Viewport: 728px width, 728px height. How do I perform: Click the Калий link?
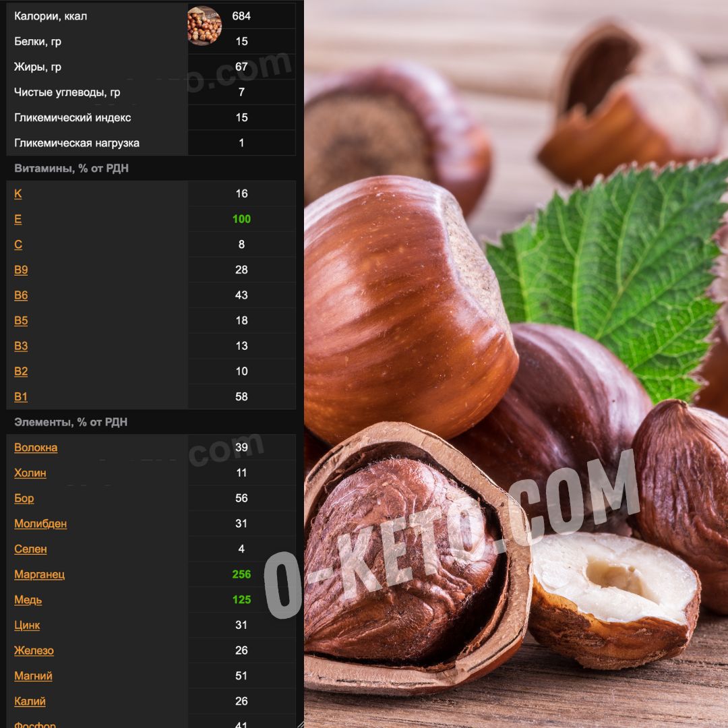(x=29, y=701)
